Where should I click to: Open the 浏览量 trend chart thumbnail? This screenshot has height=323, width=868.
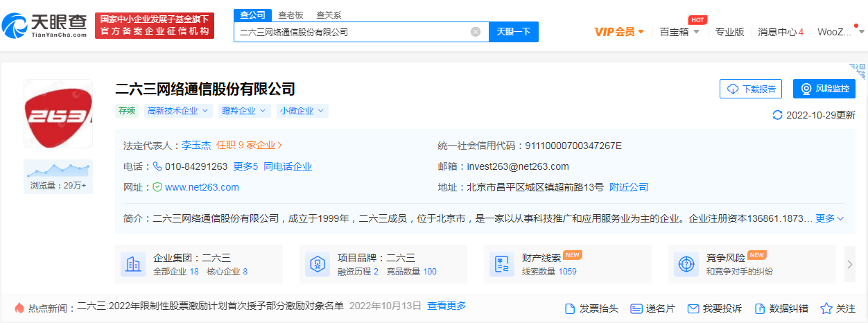click(x=58, y=169)
